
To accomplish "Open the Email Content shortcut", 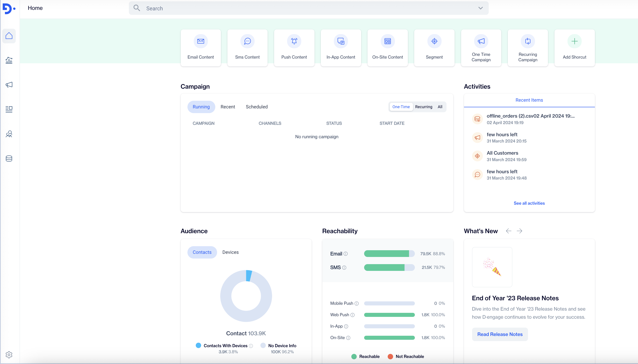I will (x=200, y=48).
